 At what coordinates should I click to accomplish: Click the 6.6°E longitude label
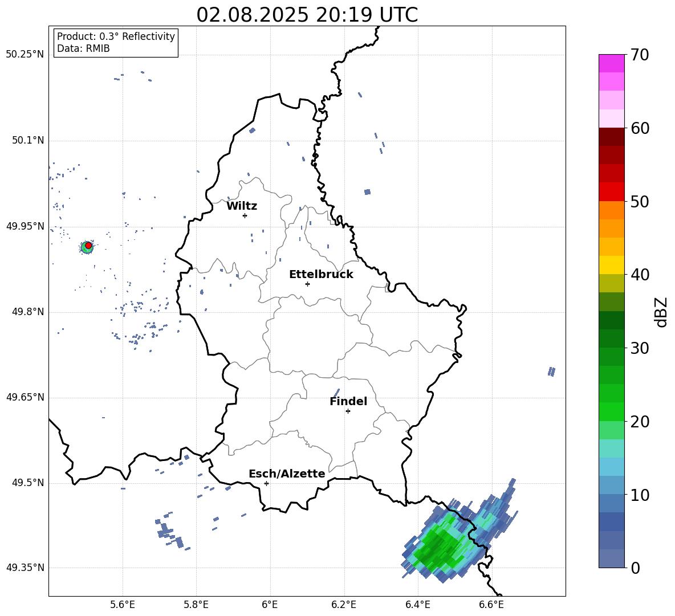pyautogui.click(x=491, y=605)
